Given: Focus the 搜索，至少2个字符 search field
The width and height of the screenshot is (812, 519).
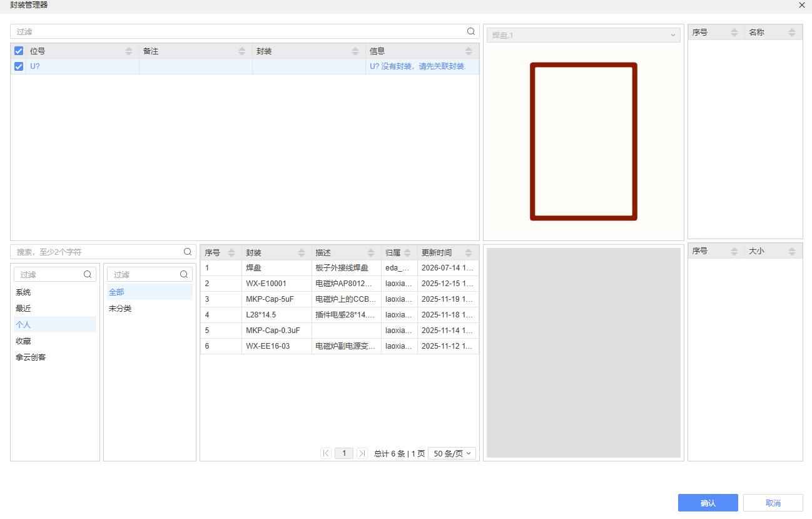Looking at the screenshot, I should [x=103, y=252].
